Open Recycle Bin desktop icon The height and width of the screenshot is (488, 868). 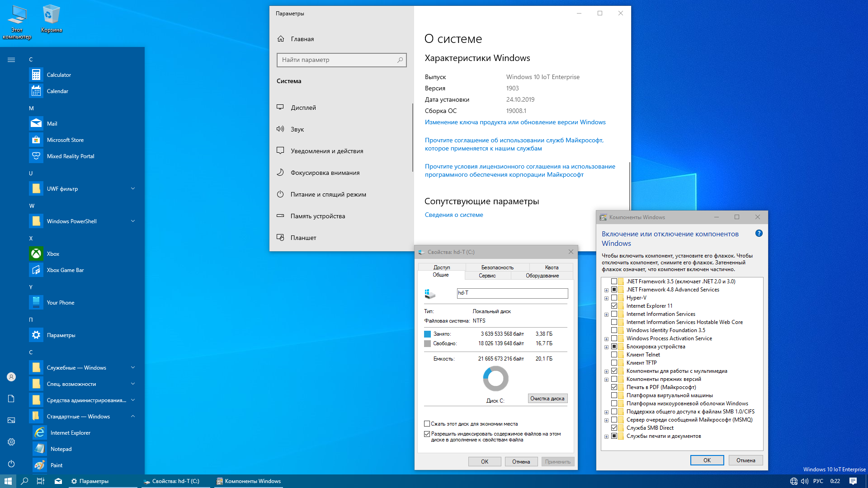tap(52, 19)
